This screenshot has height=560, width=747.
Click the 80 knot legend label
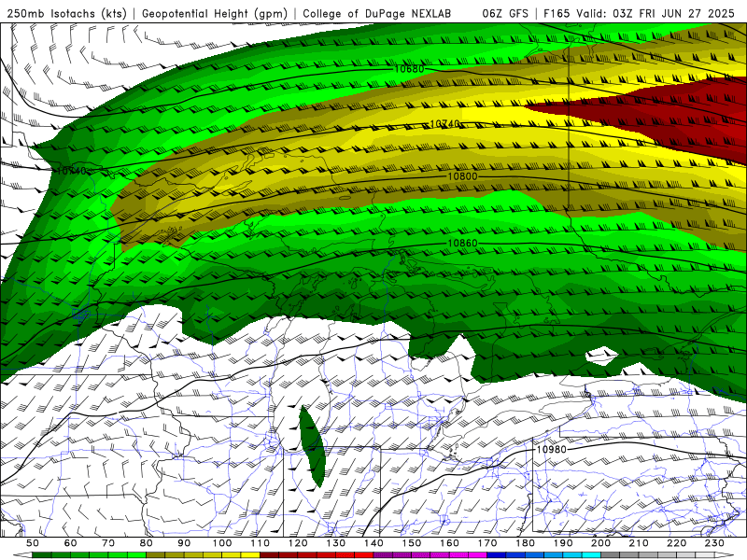click(147, 543)
